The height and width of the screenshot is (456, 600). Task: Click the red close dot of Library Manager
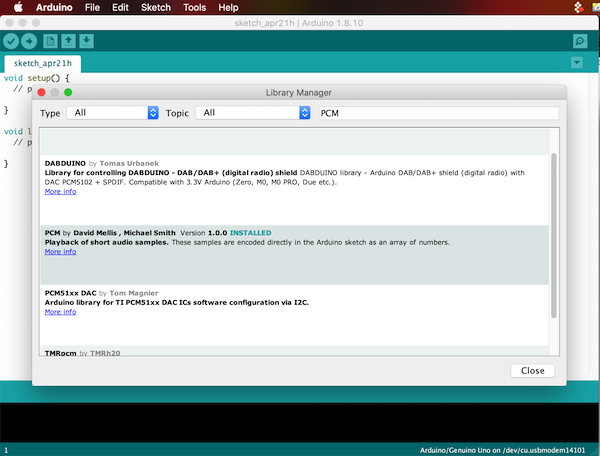(x=42, y=92)
